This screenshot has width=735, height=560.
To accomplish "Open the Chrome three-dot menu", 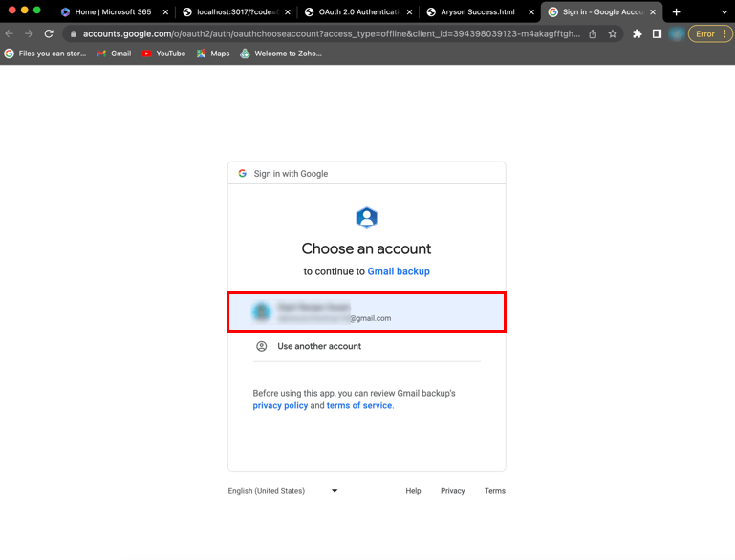I will click(724, 33).
